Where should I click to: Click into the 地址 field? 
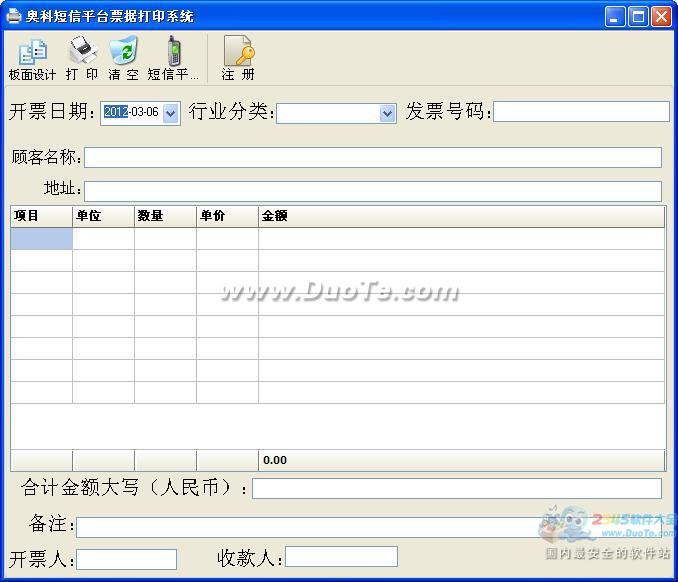373,191
